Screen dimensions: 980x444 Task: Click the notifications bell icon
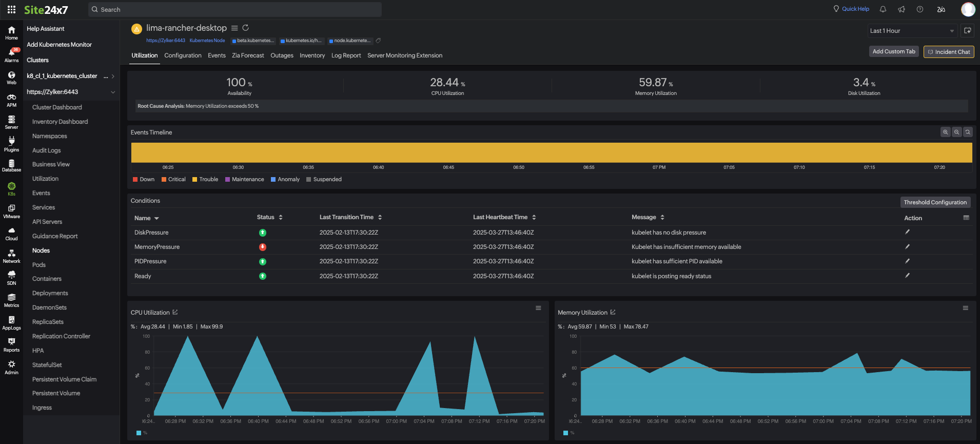(883, 9)
